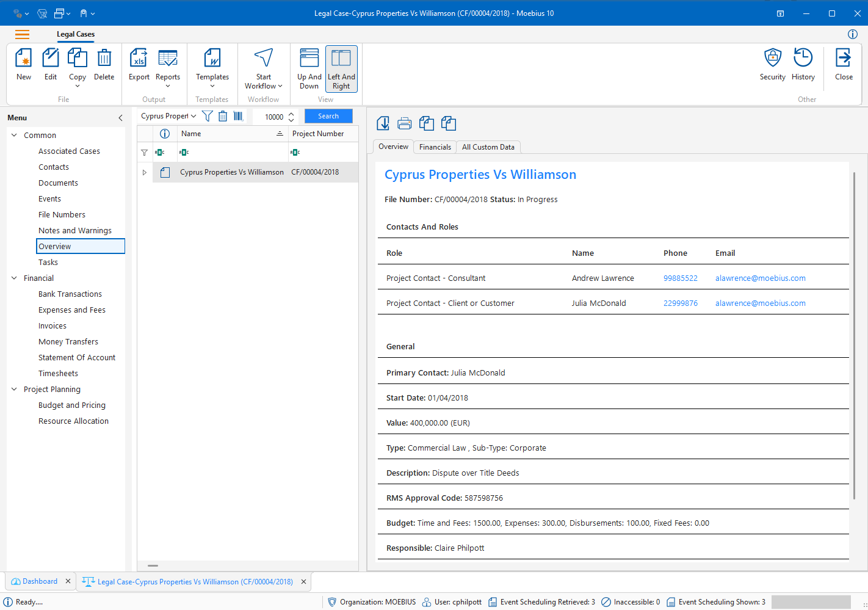Apply the funnel filter beside the search field
This screenshot has height=610, width=868.
point(207,115)
